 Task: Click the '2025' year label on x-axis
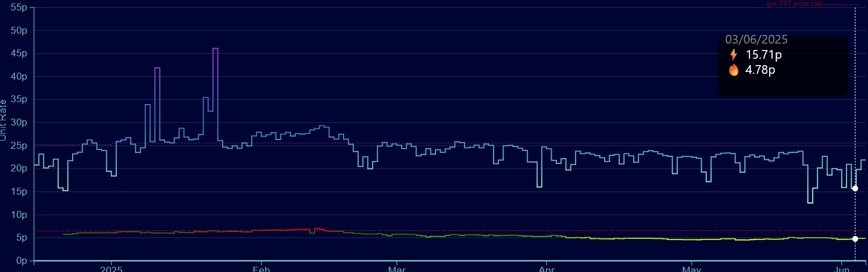(x=110, y=269)
